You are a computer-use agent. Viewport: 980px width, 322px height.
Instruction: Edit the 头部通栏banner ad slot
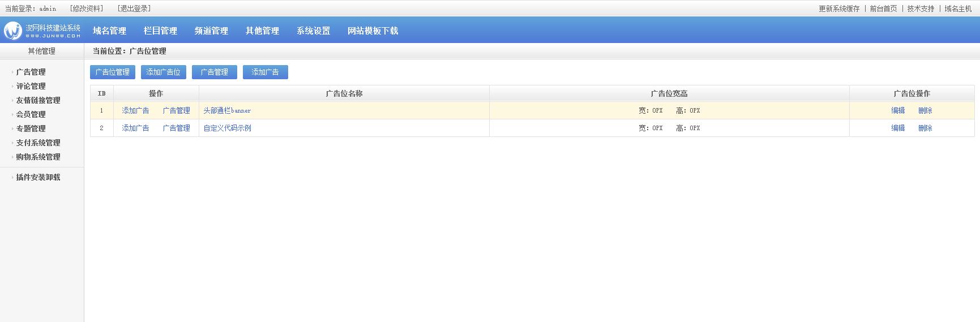(898, 110)
